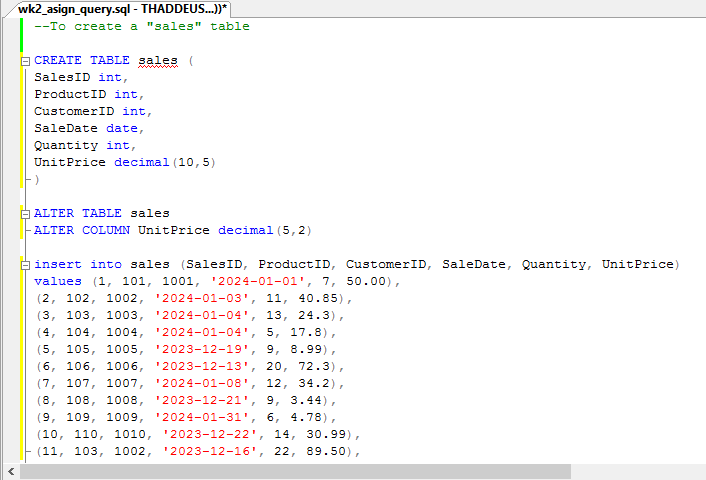
Task: Collapse the ALTER TABLE sales block
Action: pyautogui.click(x=26, y=214)
